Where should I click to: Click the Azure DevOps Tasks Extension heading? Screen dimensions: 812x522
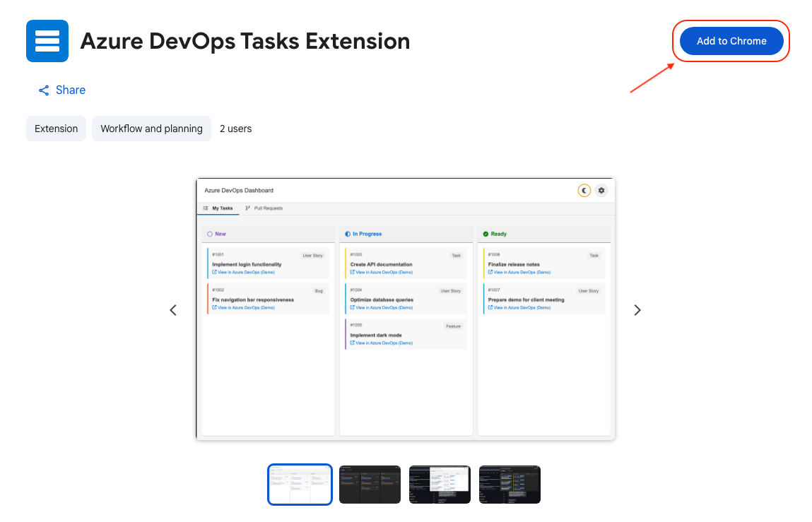(x=245, y=41)
